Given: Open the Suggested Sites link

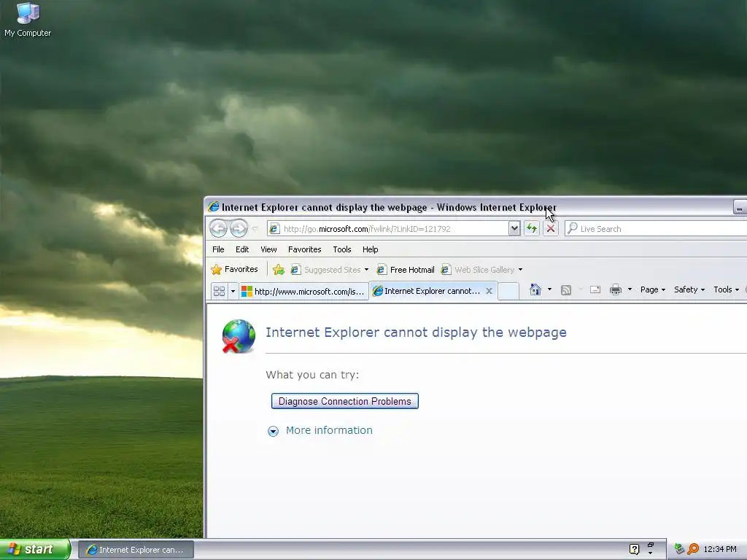Looking at the screenshot, I should (x=326, y=270).
